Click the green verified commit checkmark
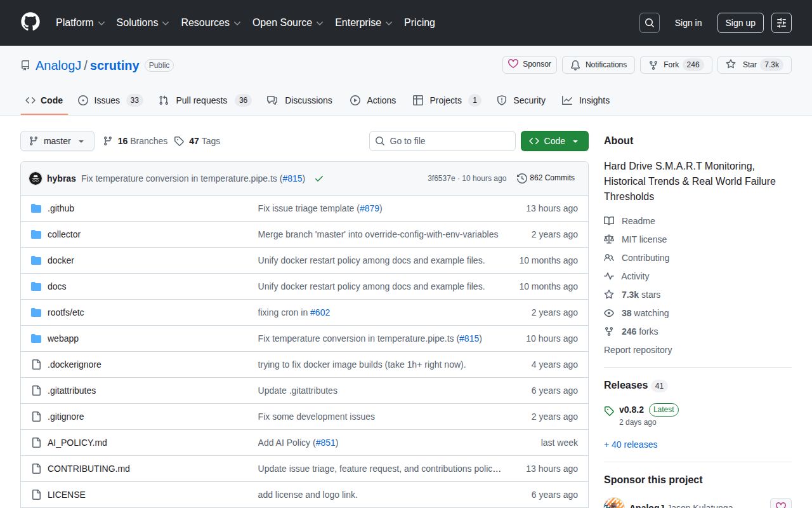This screenshot has width=812, height=508. 319,178
